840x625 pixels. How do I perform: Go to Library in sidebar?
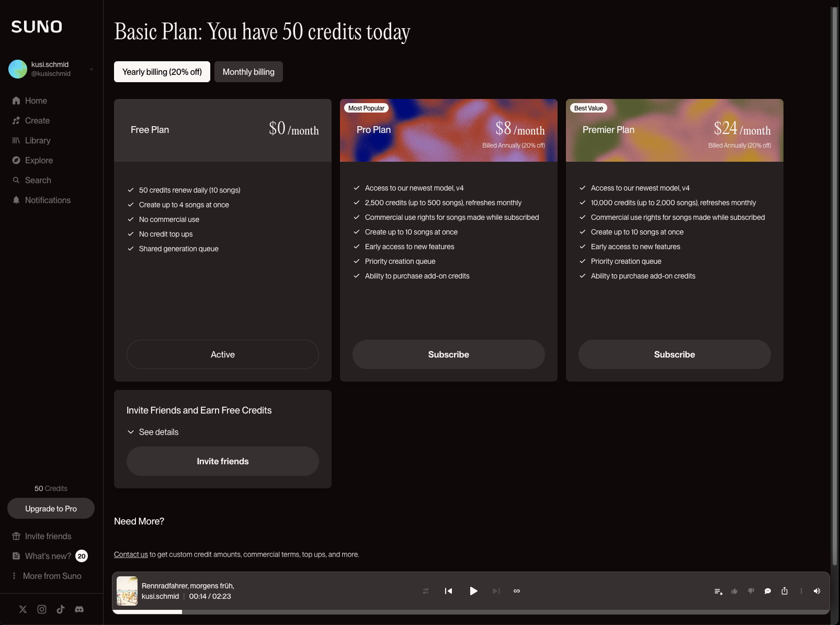[x=31, y=140]
